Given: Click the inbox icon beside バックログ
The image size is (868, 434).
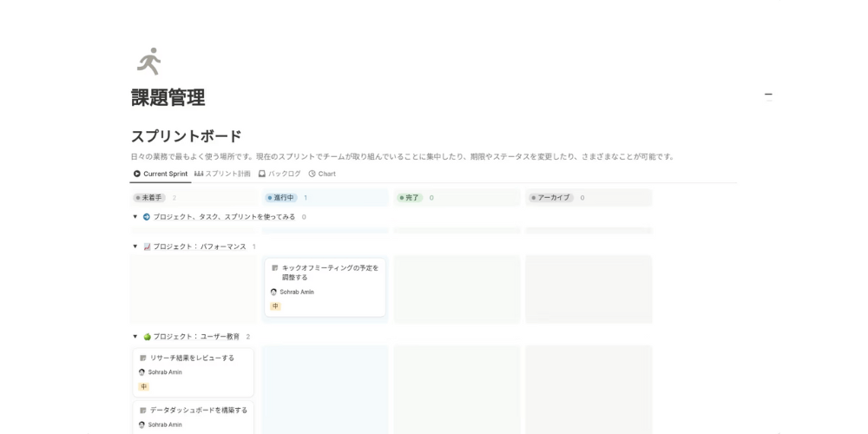Looking at the screenshot, I should pyautogui.click(x=262, y=174).
